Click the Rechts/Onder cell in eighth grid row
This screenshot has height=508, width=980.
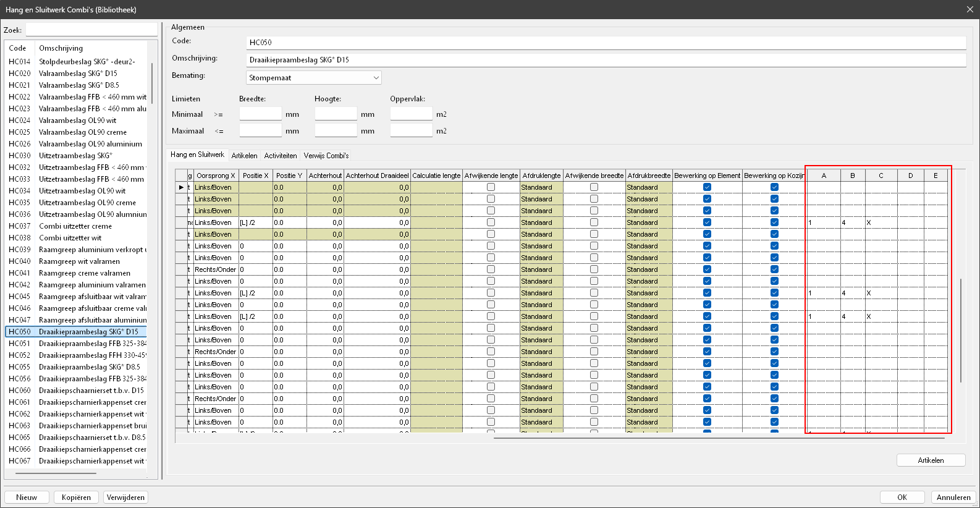coord(216,269)
